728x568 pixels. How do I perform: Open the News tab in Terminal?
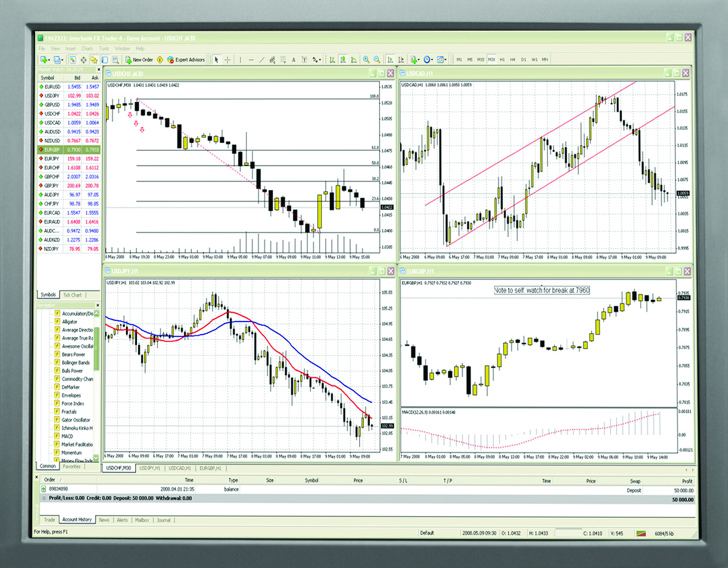104,520
